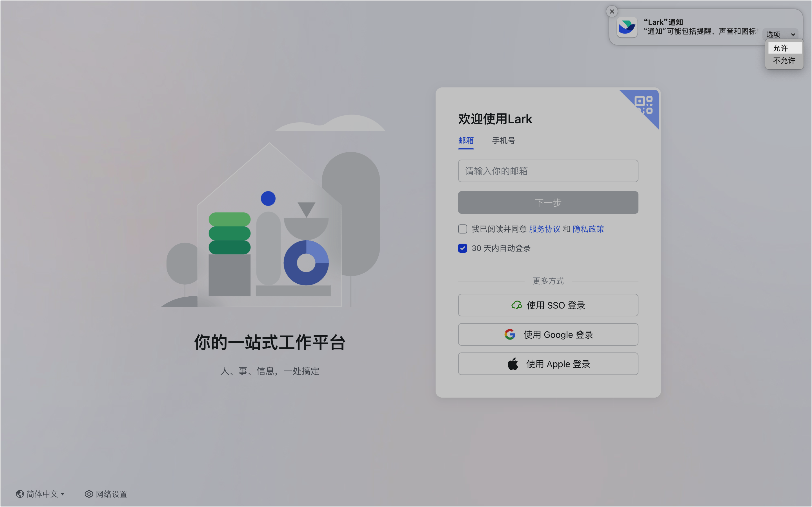Choose 允许 from notification options

click(x=785, y=48)
